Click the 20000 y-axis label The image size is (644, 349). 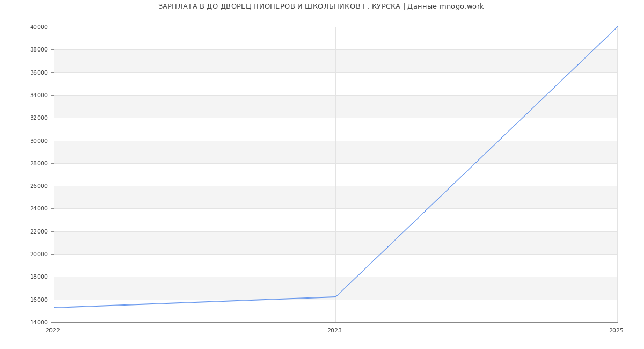pyautogui.click(x=39, y=255)
